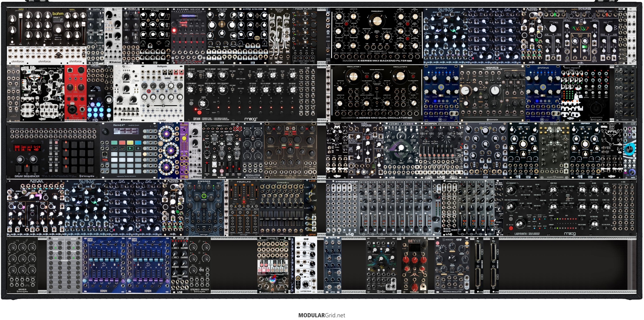Open the Mimetic Digitalis module
The height and width of the screenshot is (320, 644).
pyautogui.click(x=572, y=93)
